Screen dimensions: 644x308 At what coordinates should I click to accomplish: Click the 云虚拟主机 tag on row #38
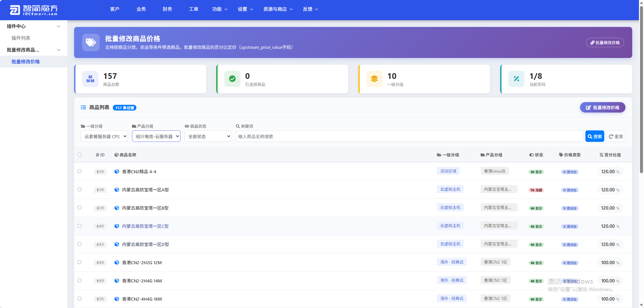(450, 189)
